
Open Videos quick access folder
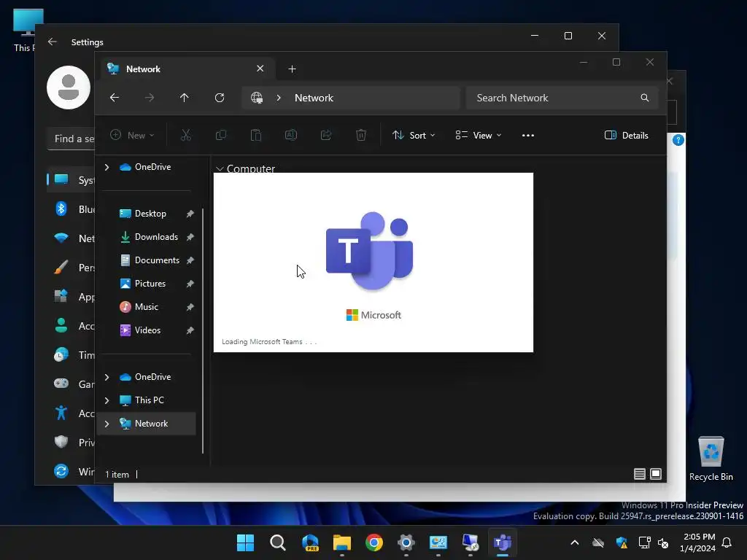(x=147, y=330)
